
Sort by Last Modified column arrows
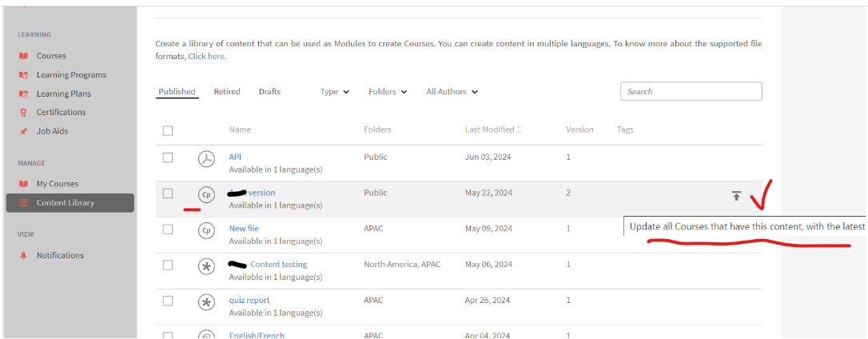tap(519, 130)
